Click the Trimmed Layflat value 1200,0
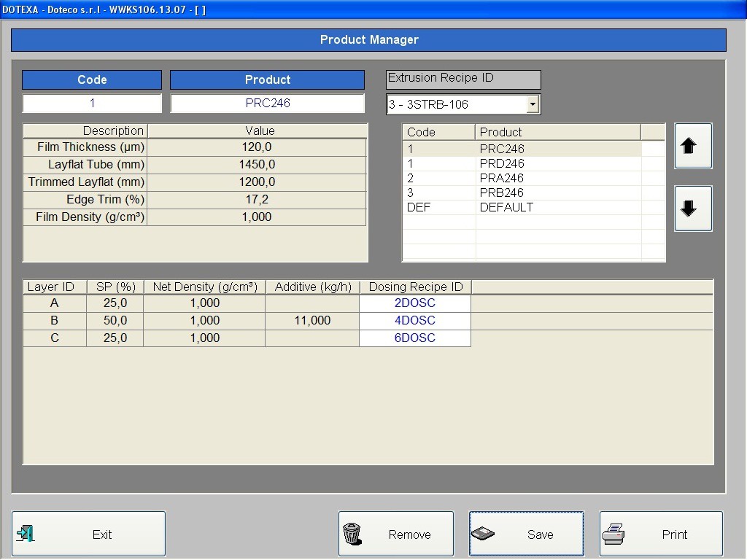747x560 pixels. [x=257, y=182]
